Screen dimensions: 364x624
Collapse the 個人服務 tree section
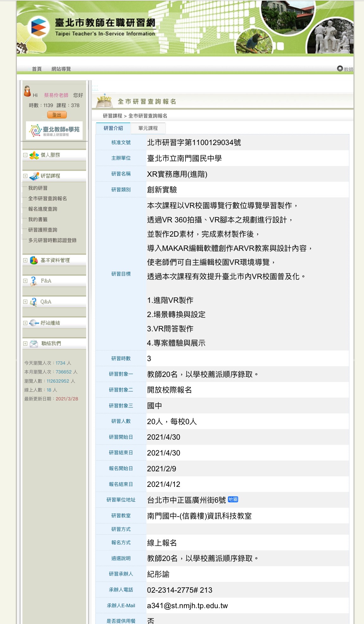25,155
